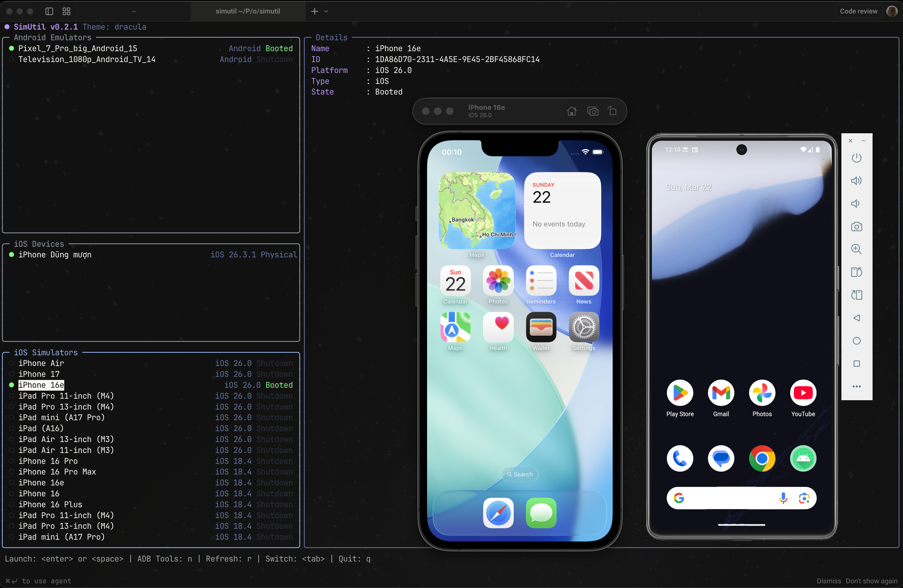Image resolution: width=903 pixels, height=588 pixels.
Task: Click the simulator Home button icon
Action: [571, 111]
